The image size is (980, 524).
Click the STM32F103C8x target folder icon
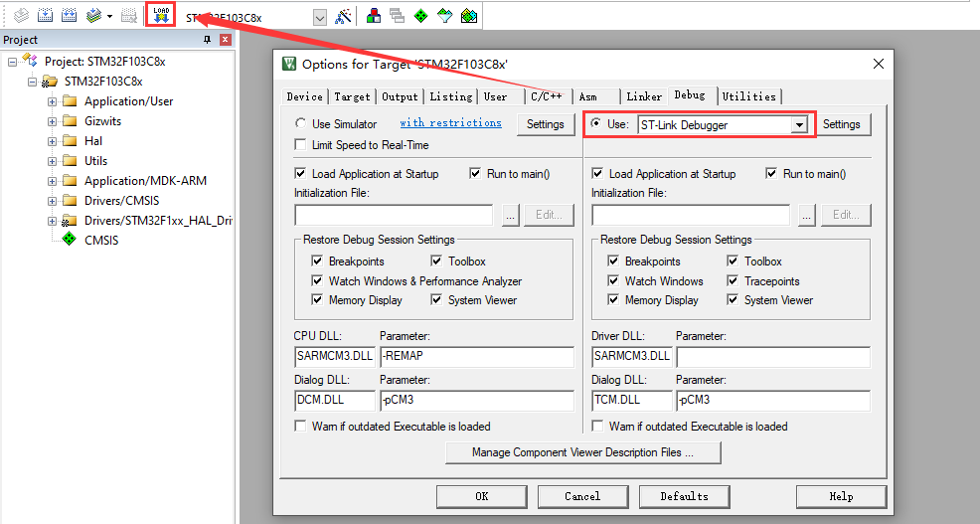pos(50,82)
